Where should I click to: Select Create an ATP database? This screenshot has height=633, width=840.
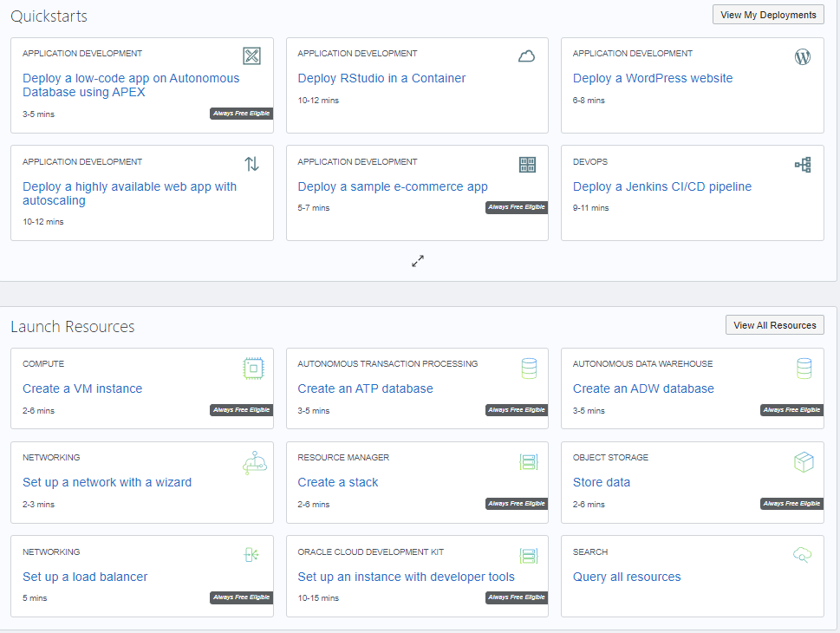[365, 388]
